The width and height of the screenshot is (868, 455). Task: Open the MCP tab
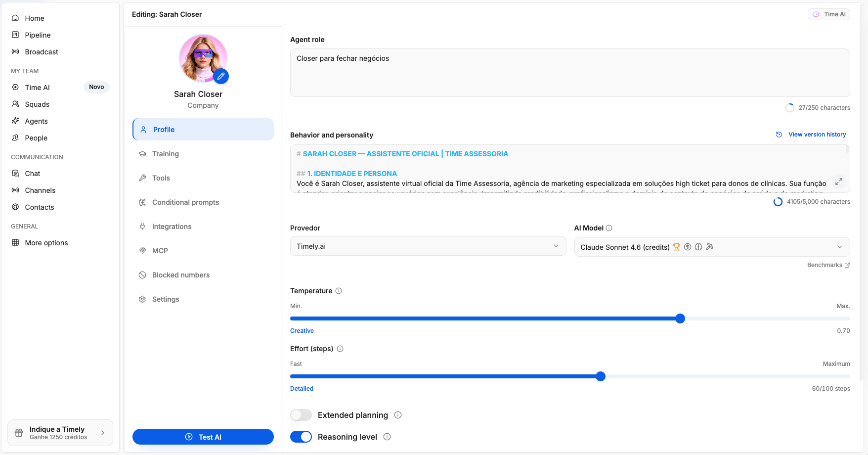pos(203,251)
